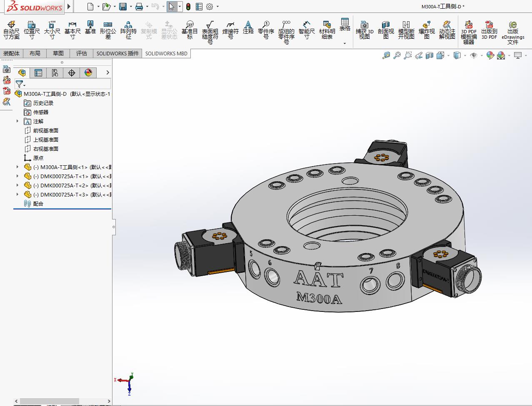Screen dimensions: 532x406
Task: Click Dynamic Annotation Views (动态注解视图)
Action: pos(447,30)
